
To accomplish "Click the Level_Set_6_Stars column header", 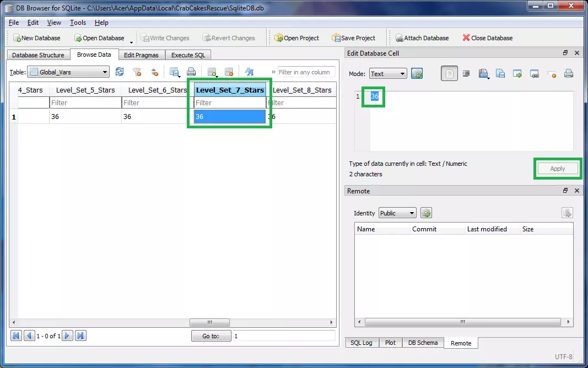I will coord(158,90).
